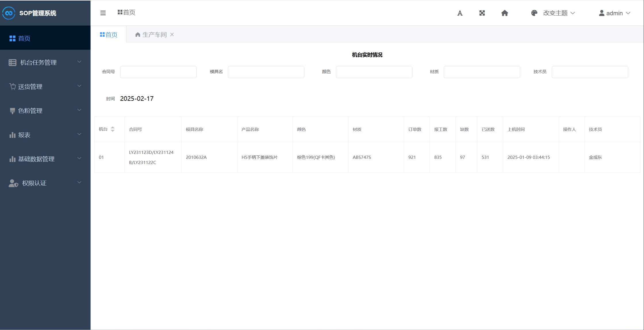The height and width of the screenshot is (330, 644).
Task: Select 首页 in the sidebar
Action: [24, 38]
